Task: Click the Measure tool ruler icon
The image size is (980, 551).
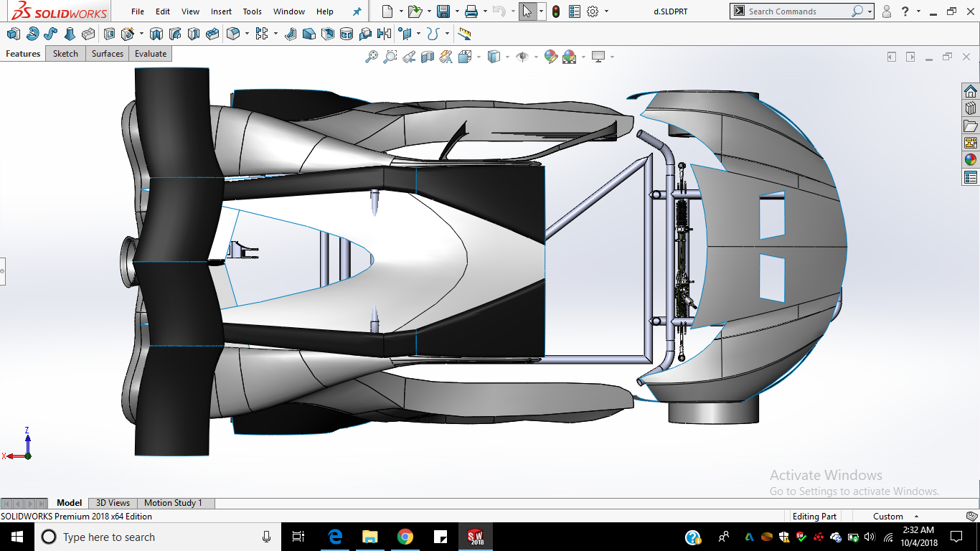Action: pyautogui.click(x=464, y=34)
